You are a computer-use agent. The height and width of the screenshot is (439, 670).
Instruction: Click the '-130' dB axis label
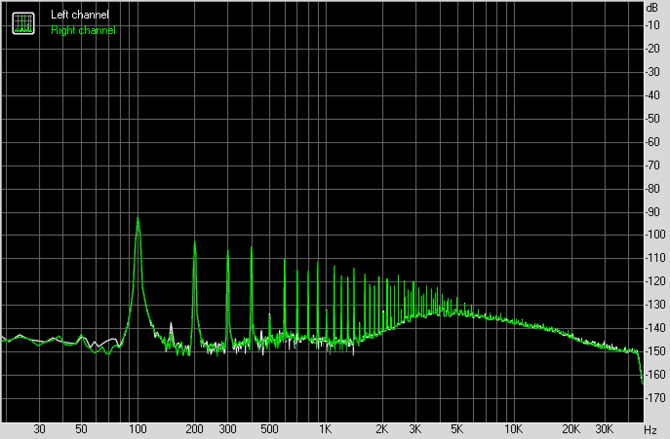coord(655,305)
